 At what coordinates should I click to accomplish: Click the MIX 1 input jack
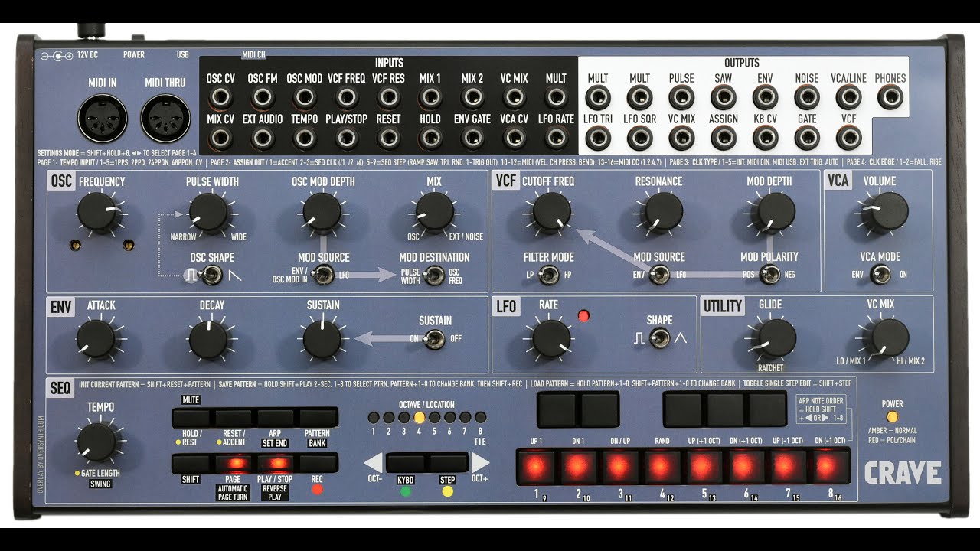(430, 97)
